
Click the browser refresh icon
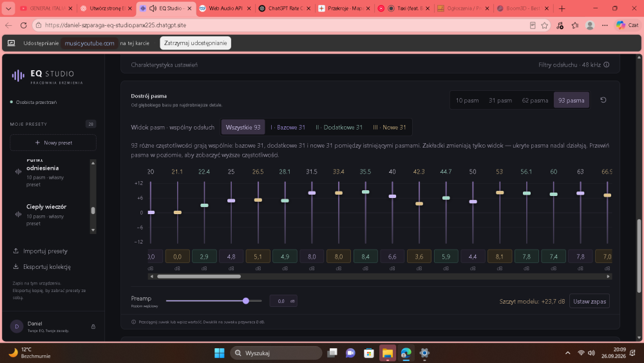point(23,25)
